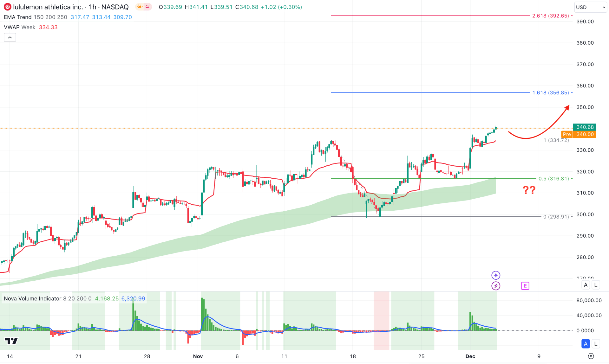Click the pre-market sun session icon
Image resolution: width=609 pixels, height=364 pixels.
140,7
